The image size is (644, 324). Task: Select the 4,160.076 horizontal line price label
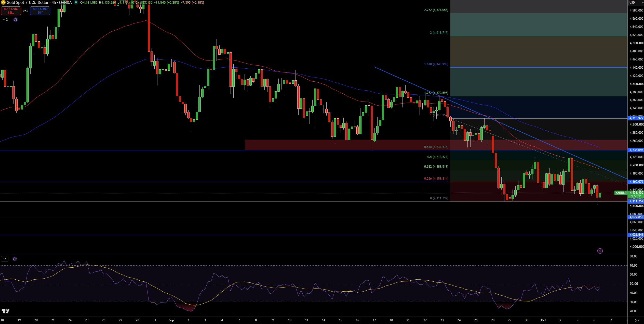coord(636,182)
